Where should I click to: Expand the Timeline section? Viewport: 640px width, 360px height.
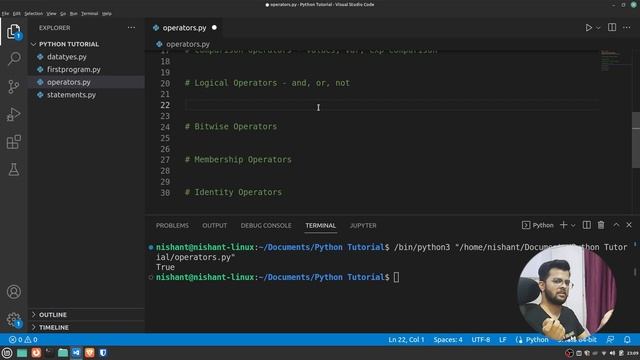(x=54, y=327)
